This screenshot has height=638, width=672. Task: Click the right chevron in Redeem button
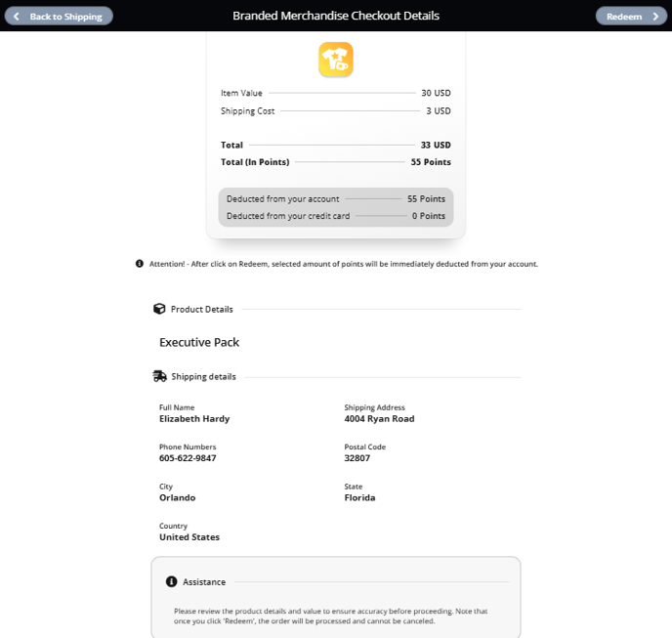[655, 17]
